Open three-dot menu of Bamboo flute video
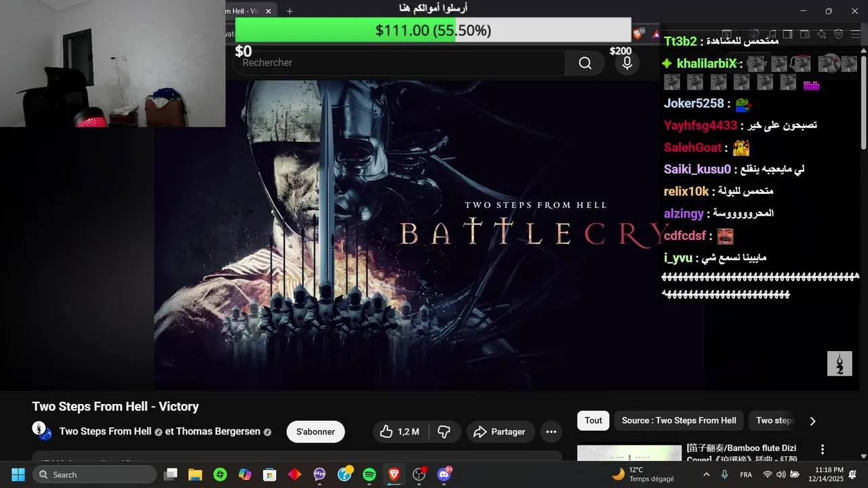Screen dimensions: 868x488 (823, 449)
